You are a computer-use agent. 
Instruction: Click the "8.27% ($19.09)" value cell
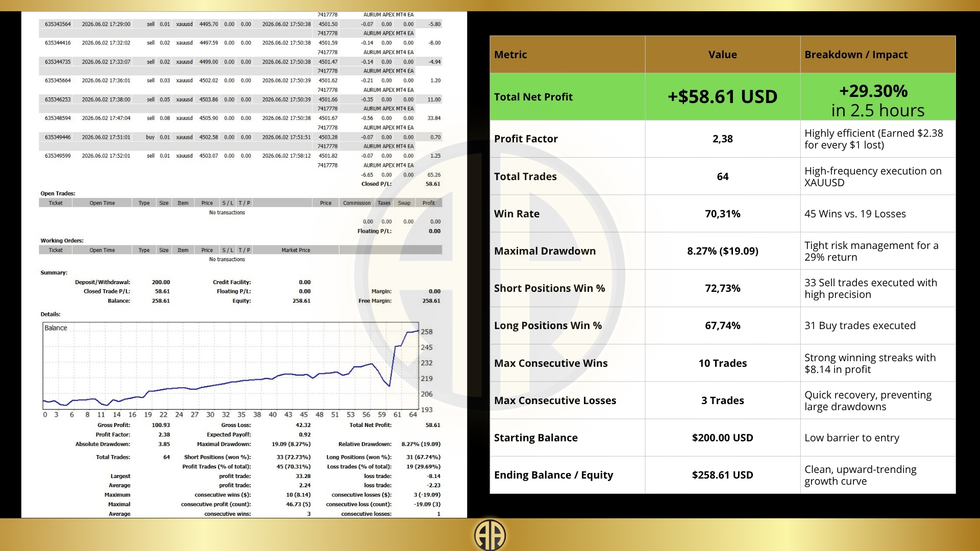point(722,251)
